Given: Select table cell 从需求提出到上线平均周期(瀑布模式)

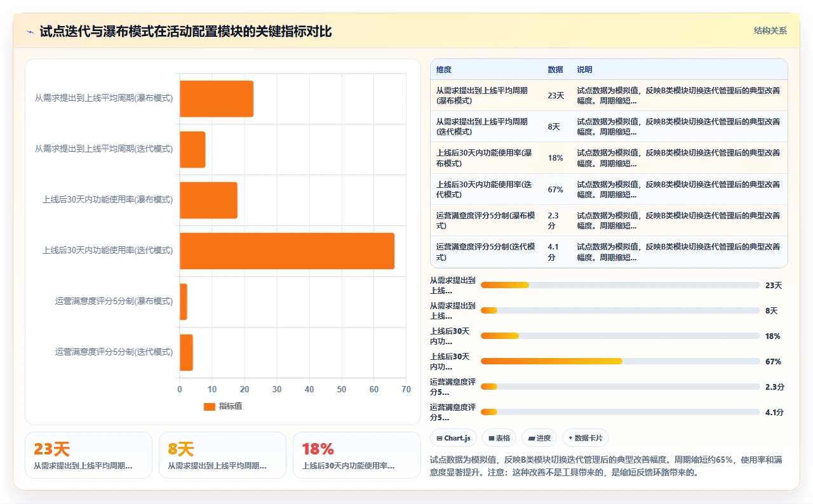Looking at the screenshot, I should coord(487,95).
